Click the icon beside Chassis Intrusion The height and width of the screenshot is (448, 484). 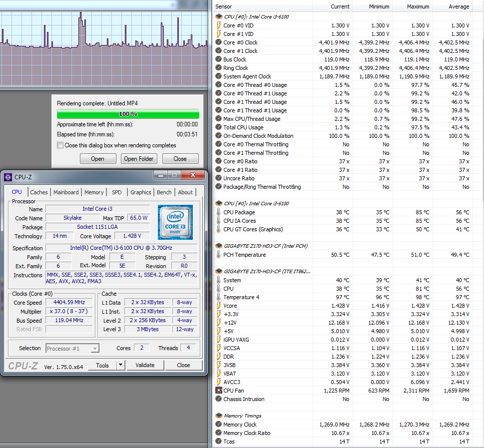pyautogui.click(x=219, y=399)
